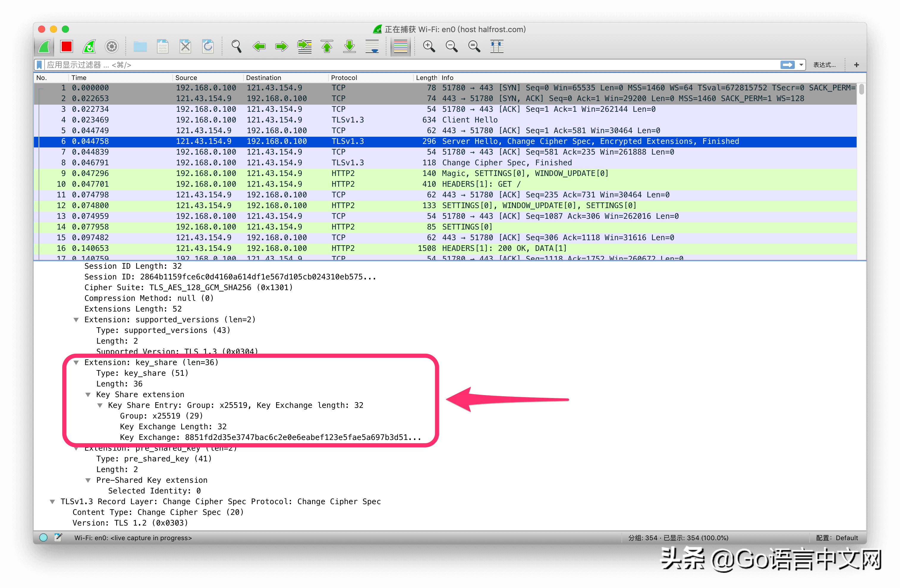This screenshot has width=900, height=588.
Task: Collapse the key_share extension tree node
Action: coord(76,363)
